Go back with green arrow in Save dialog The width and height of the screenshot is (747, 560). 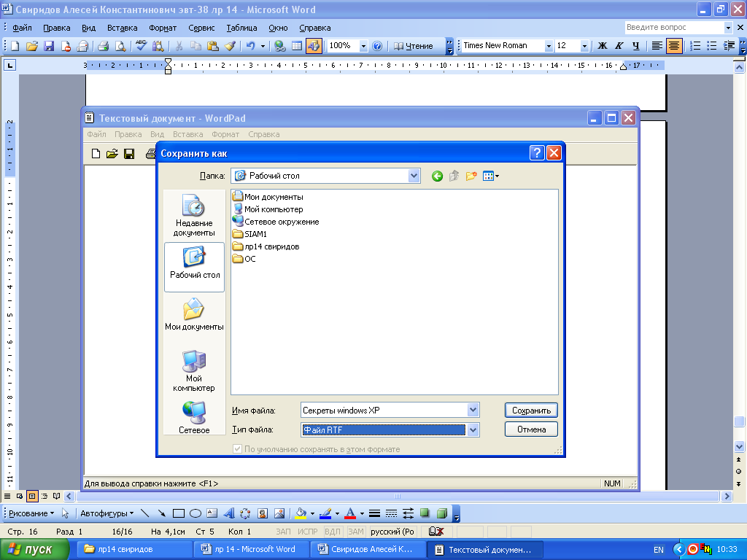coord(437,176)
